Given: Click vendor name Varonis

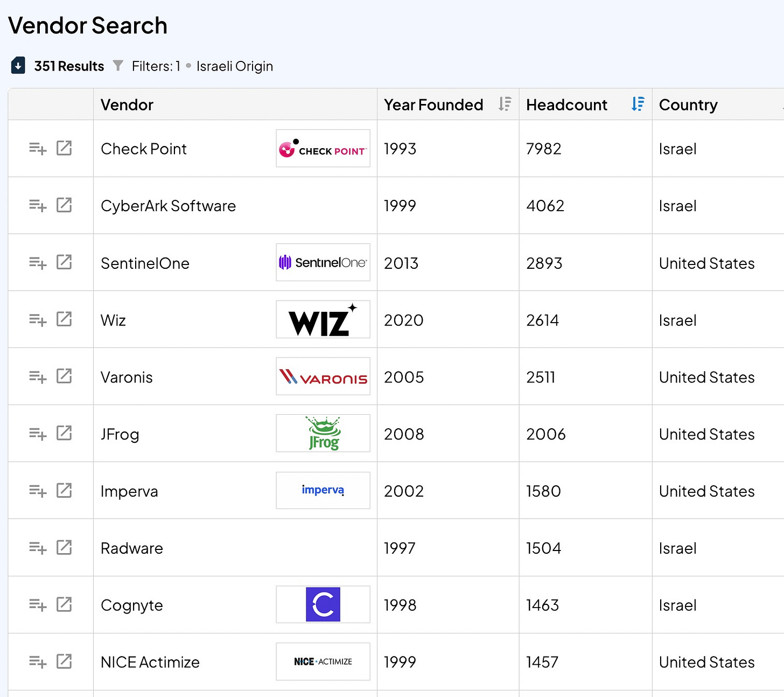Looking at the screenshot, I should (x=127, y=377).
